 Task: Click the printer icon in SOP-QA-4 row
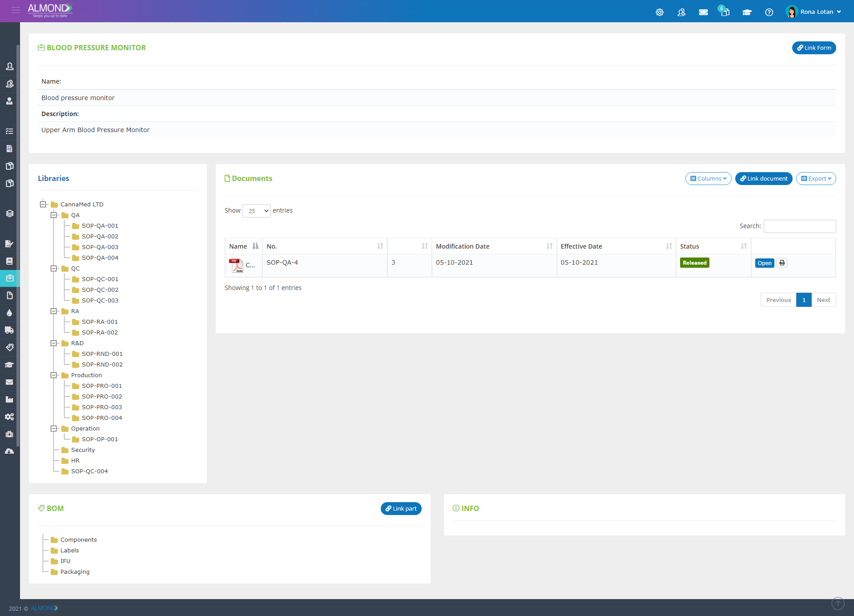[x=782, y=263]
